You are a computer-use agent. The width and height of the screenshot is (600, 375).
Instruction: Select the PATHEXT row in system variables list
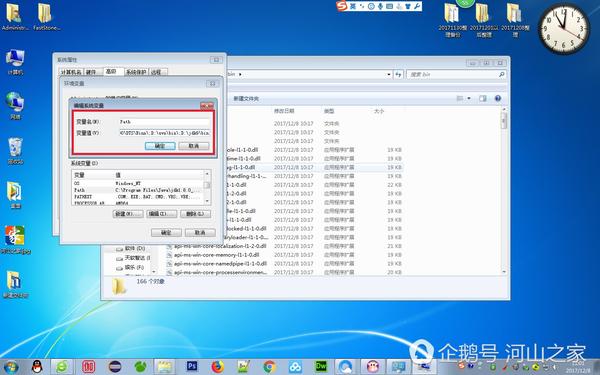(138, 196)
